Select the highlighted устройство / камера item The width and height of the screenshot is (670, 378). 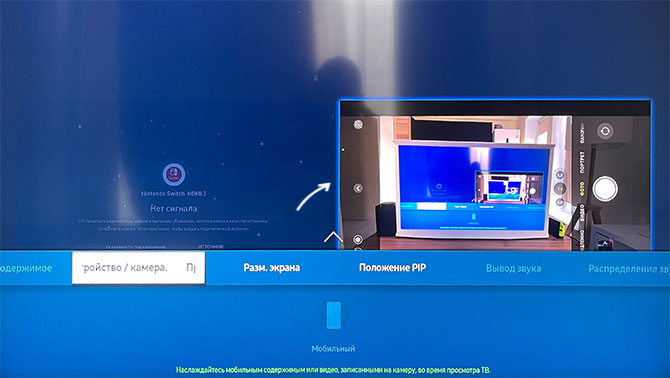point(138,268)
